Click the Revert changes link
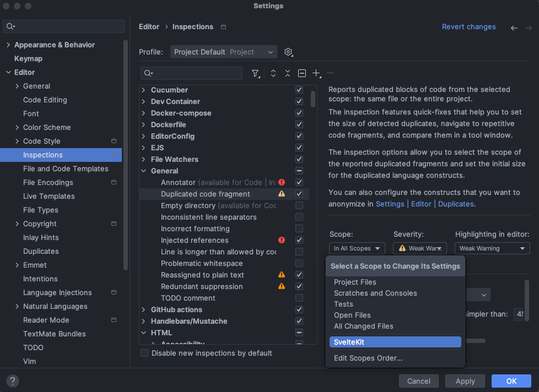This screenshot has width=539, height=392. pyautogui.click(x=468, y=26)
